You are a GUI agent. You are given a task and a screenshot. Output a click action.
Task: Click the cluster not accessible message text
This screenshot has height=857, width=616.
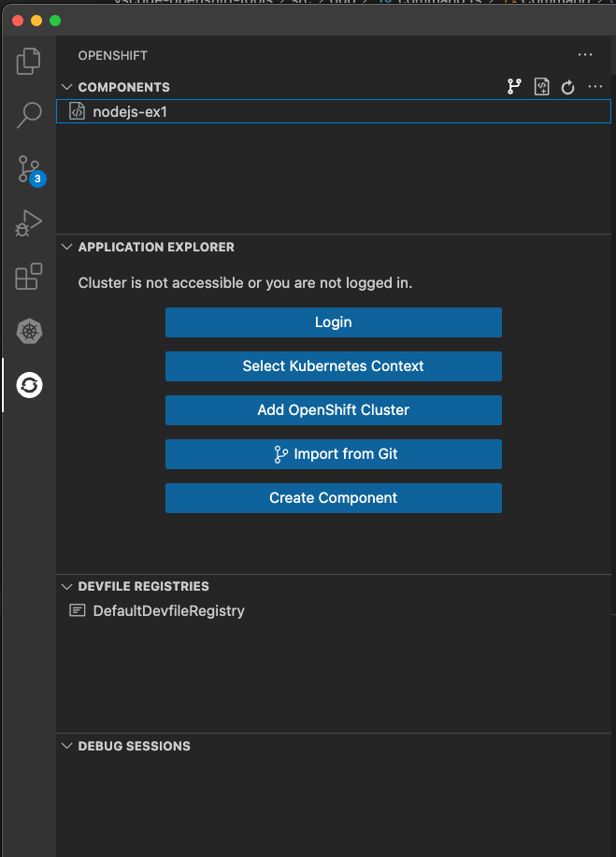tap(245, 282)
